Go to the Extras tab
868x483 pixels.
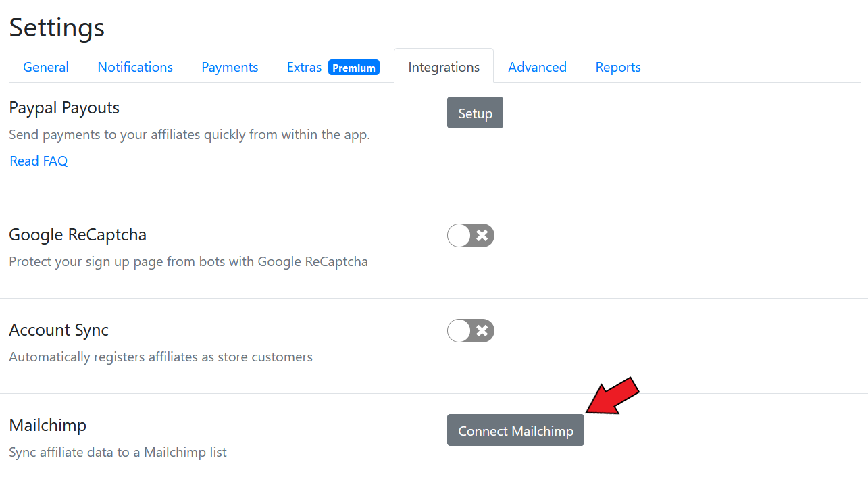(x=304, y=67)
